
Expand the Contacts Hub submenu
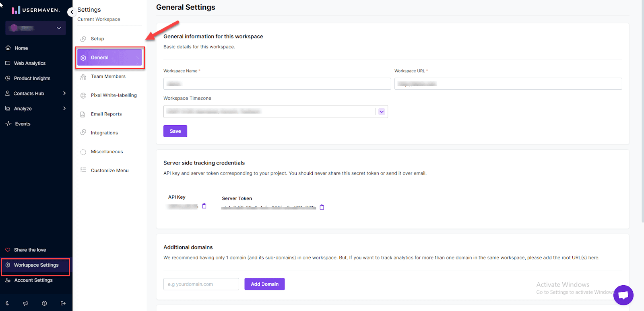click(64, 93)
